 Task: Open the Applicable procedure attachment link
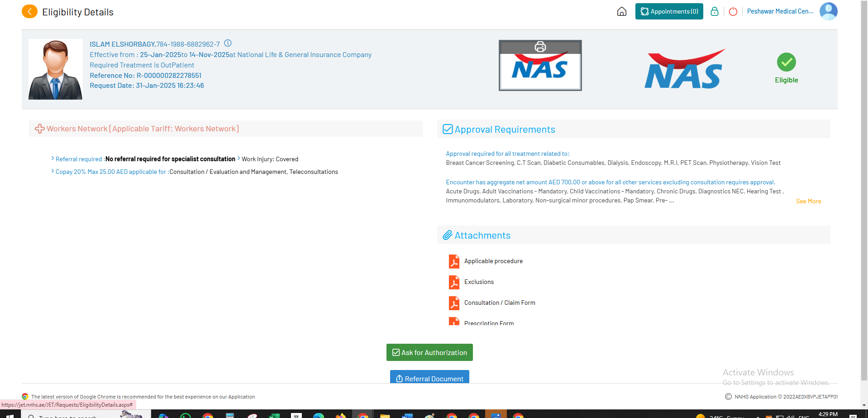click(493, 261)
